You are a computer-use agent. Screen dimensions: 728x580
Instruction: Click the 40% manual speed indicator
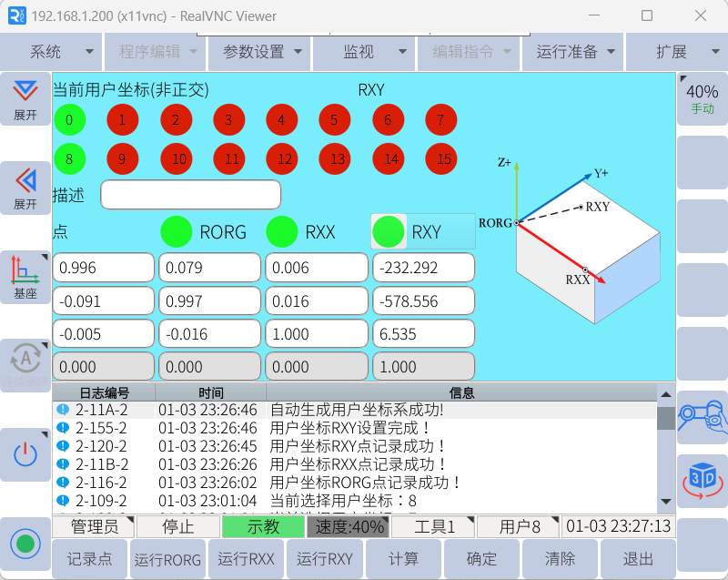tap(702, 98)
